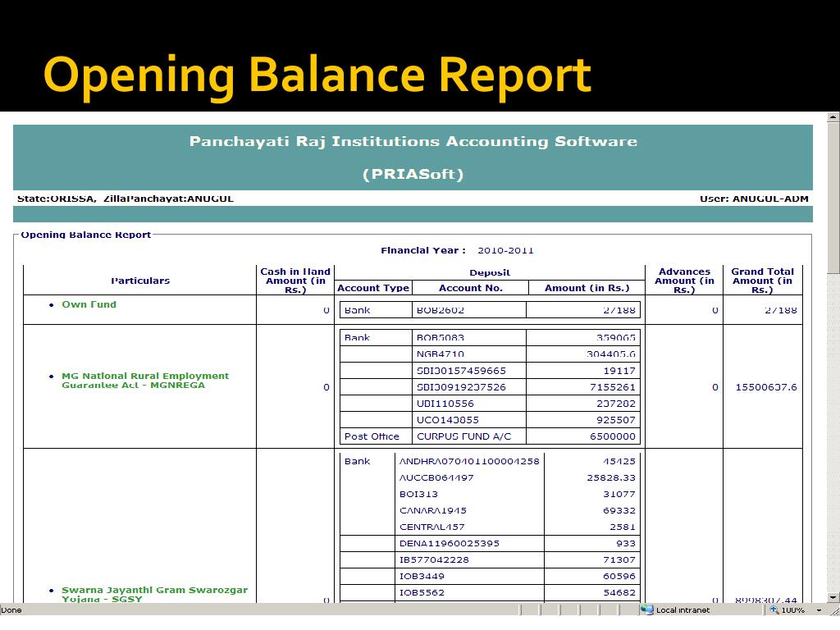Click the amount 359065
This screenshot has height=630, width=840.
pyautogui.click(x=616, y=337)
